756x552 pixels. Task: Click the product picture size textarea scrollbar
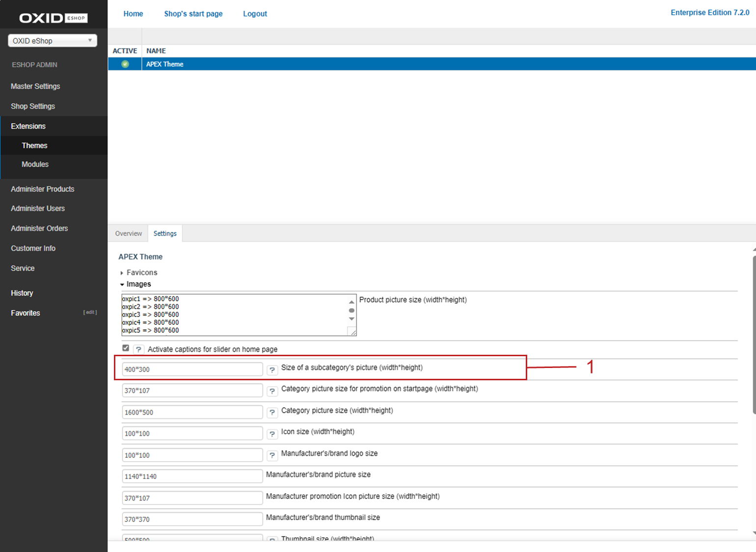point(351,311)
